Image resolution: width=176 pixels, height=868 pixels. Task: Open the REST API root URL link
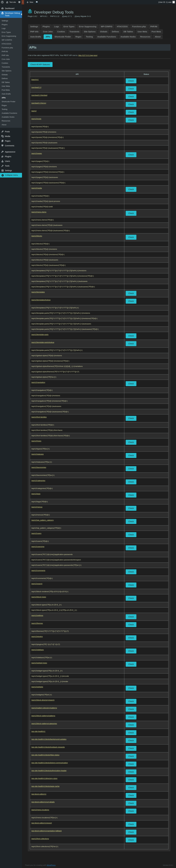pyautogui.click(x=88, y=55)
